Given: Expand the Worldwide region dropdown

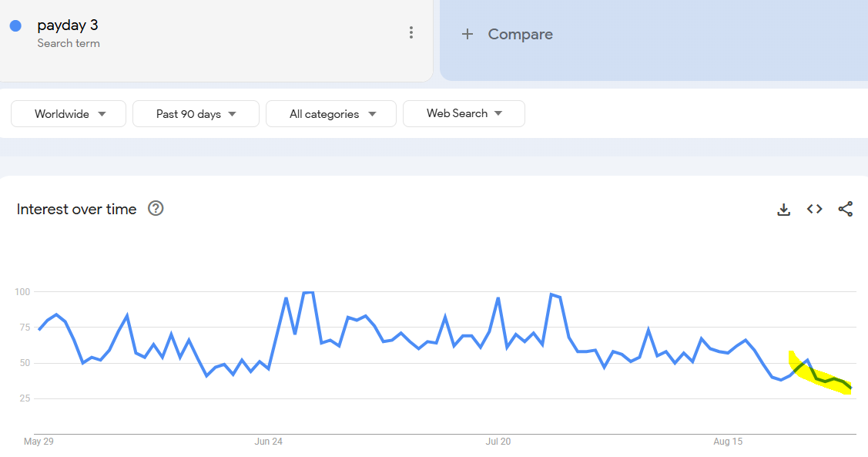Looking at the screenshot, I should 69,114.
